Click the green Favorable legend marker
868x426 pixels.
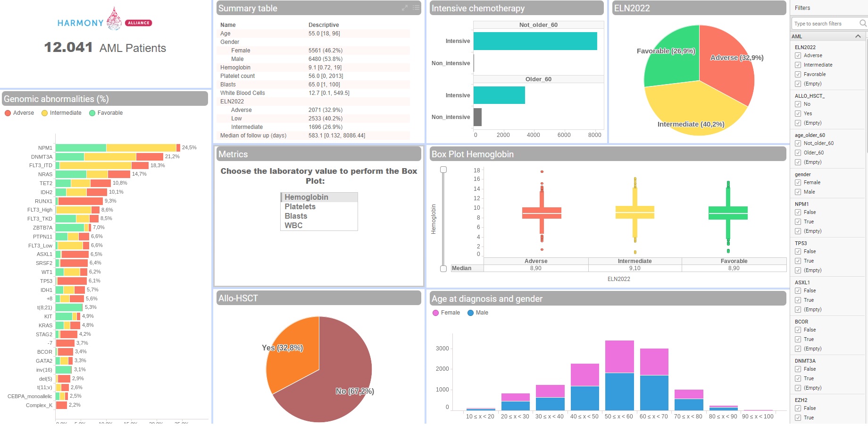tap(92, 113)
